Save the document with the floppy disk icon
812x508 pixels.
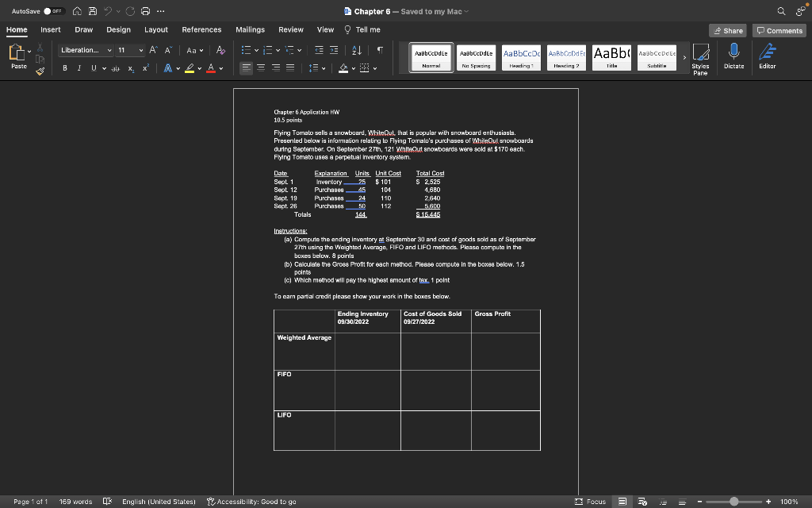93,11
